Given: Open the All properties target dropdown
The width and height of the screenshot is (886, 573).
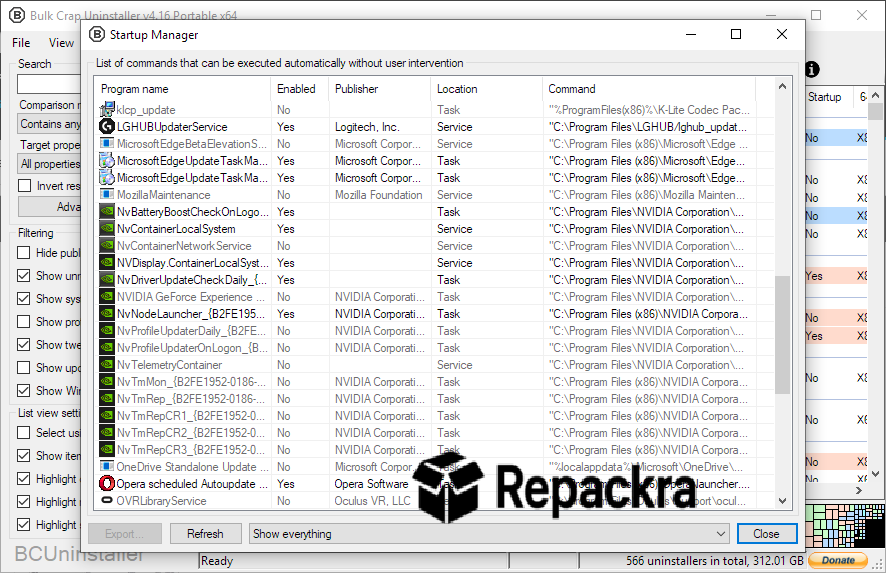Looking at the screenshot, I should point(50,164).
